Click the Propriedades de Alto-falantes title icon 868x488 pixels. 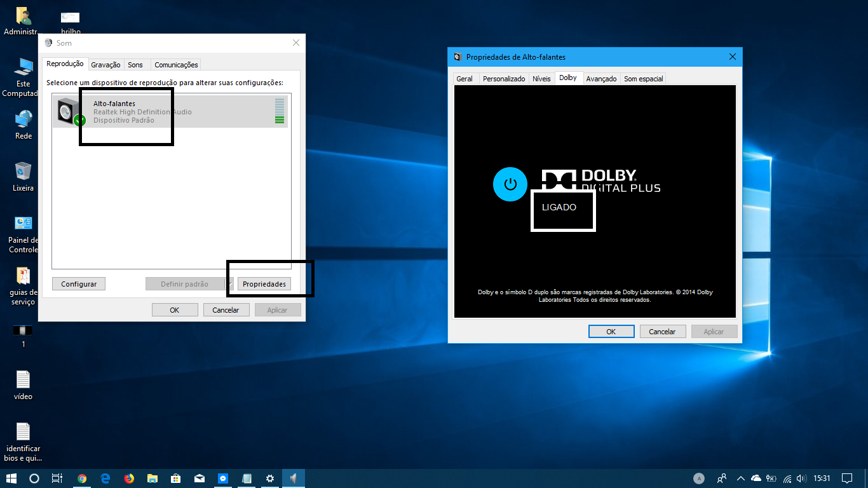point(458,57)
